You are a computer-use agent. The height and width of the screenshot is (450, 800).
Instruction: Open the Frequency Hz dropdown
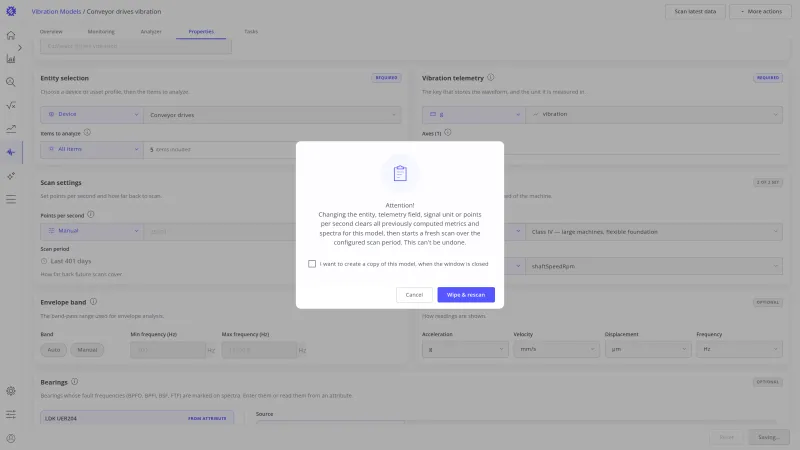739,349
